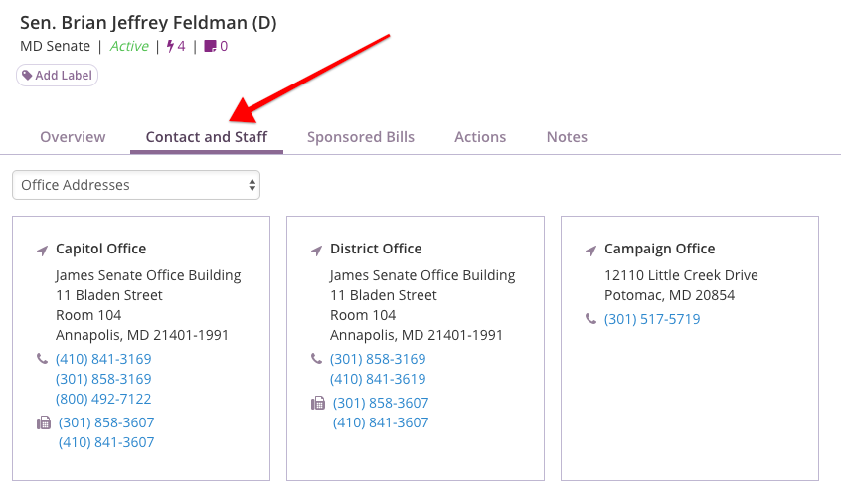
Task: Click the Campaign Office phone handset icon
Action: pyautogui.click(x=591, y=319)
